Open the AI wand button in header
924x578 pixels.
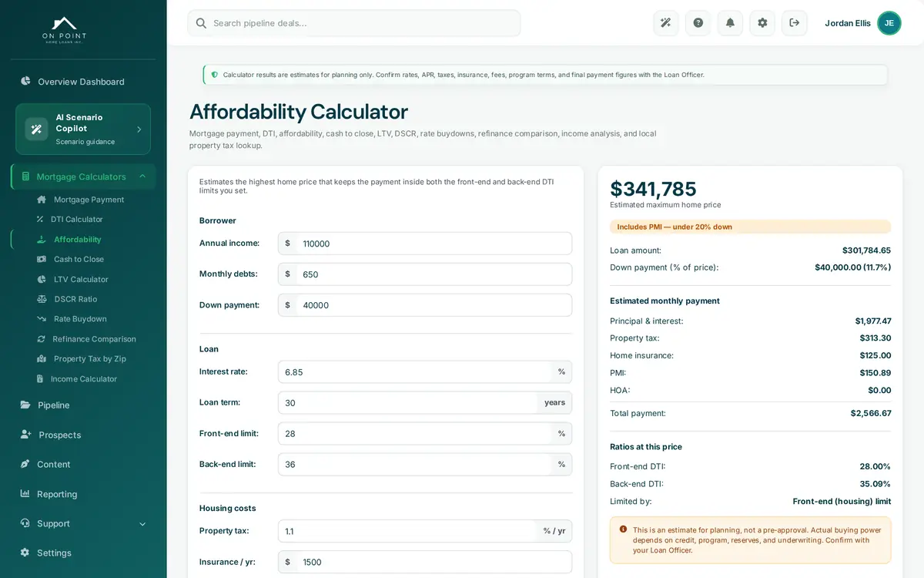click(x=666, y=23)
